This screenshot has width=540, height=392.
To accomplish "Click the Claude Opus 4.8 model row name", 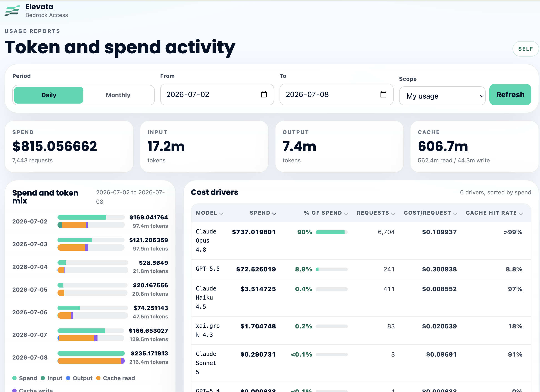I will click(206, 241).
